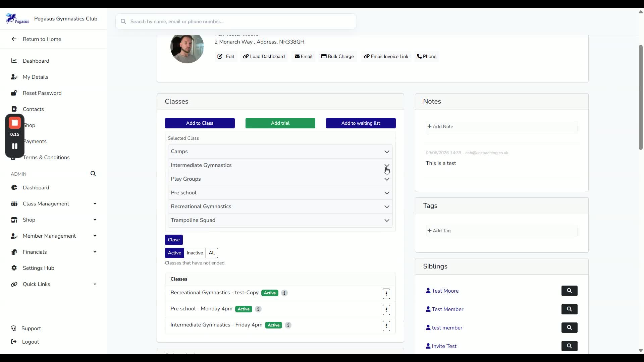Click the Add Note field
The height and width of the screenshot is (362, 644).
(501, 127)
